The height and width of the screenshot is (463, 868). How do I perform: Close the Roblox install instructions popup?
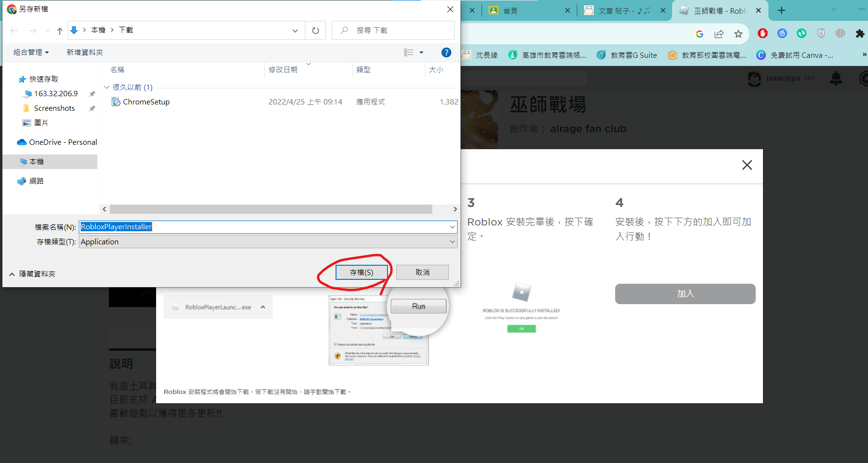pos(747,165)
